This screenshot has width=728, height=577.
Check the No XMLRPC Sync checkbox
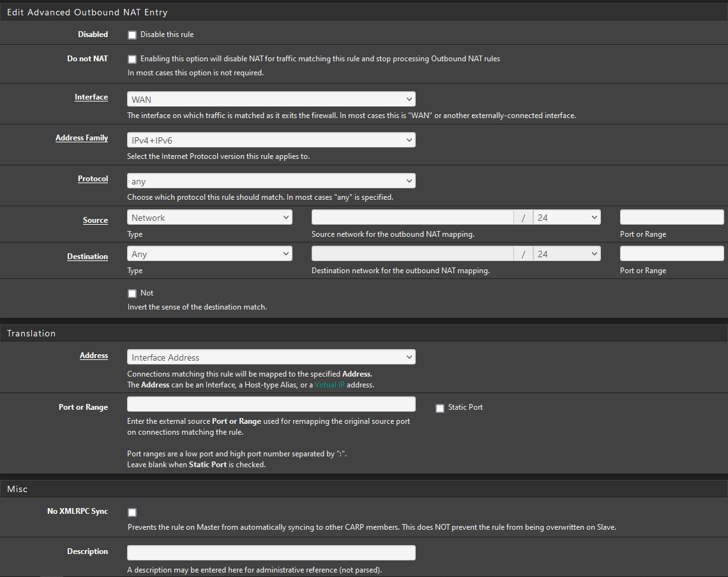(x=132, y=512)
